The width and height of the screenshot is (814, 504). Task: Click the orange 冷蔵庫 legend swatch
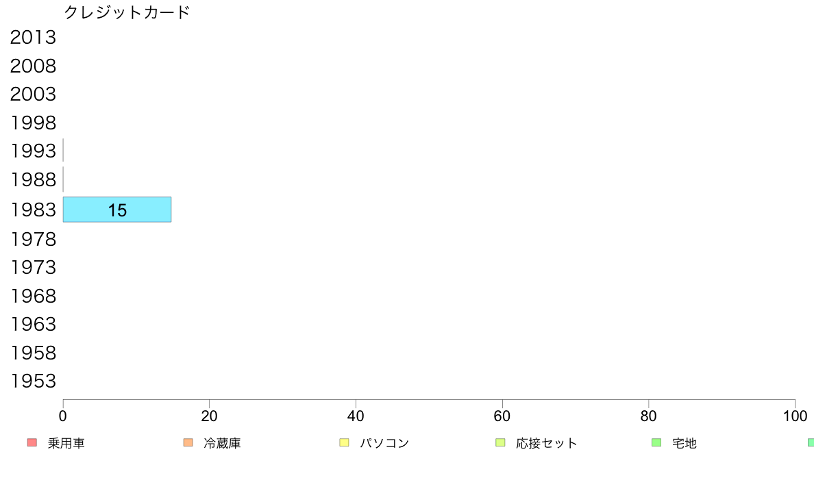pyautogui.click(x=188, y=443)
